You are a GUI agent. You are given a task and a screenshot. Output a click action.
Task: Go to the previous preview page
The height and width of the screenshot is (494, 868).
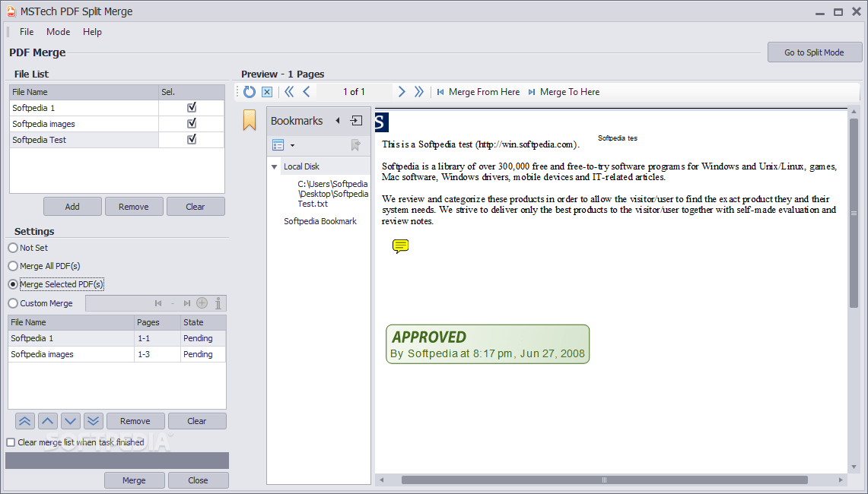tap(306, 92)
